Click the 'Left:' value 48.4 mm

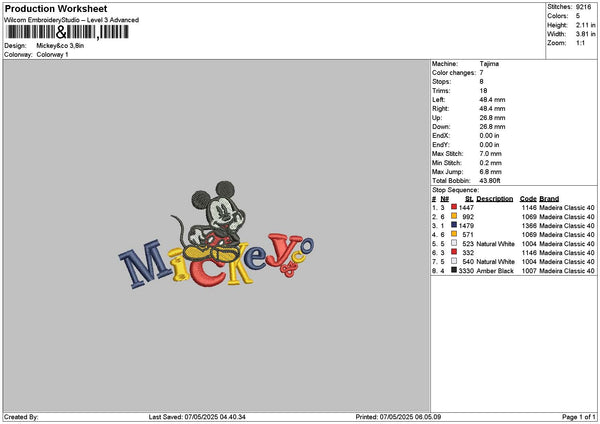point(492,100)
